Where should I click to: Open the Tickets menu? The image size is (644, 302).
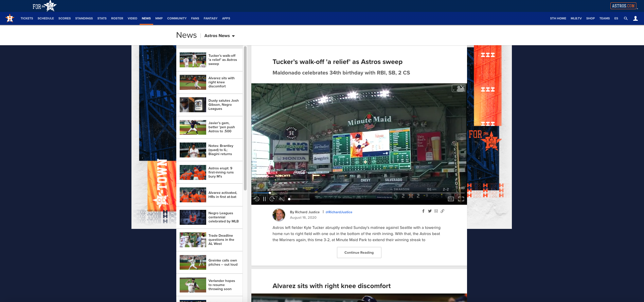27,18
